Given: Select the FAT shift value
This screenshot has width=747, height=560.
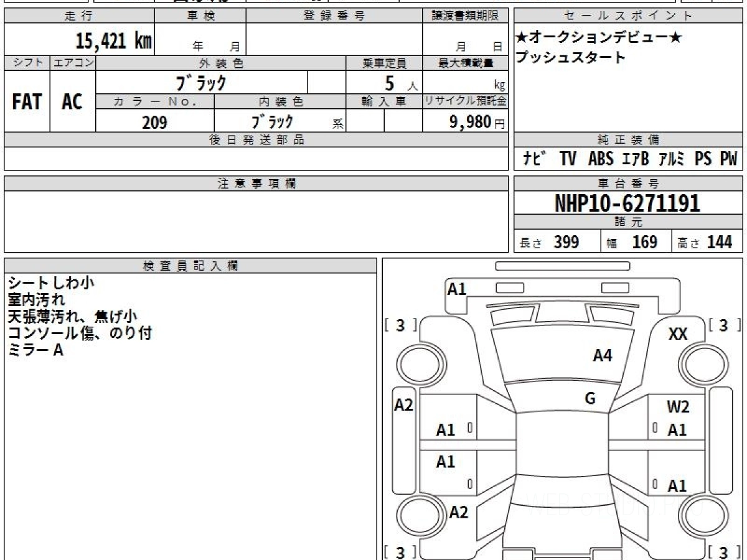Looking at the screenshot, I should pos(27,102).
